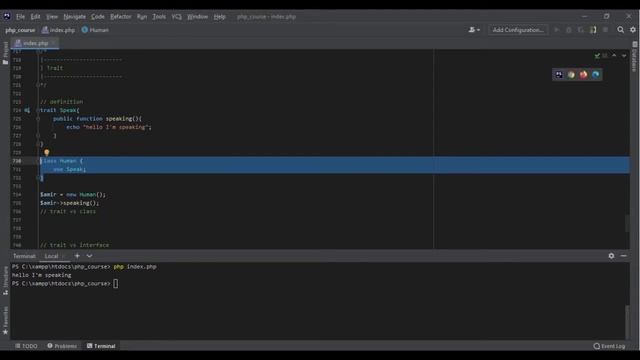Open the Refactor menu
The width and height of the screenshot is (640, 360).
coord(121,17)
